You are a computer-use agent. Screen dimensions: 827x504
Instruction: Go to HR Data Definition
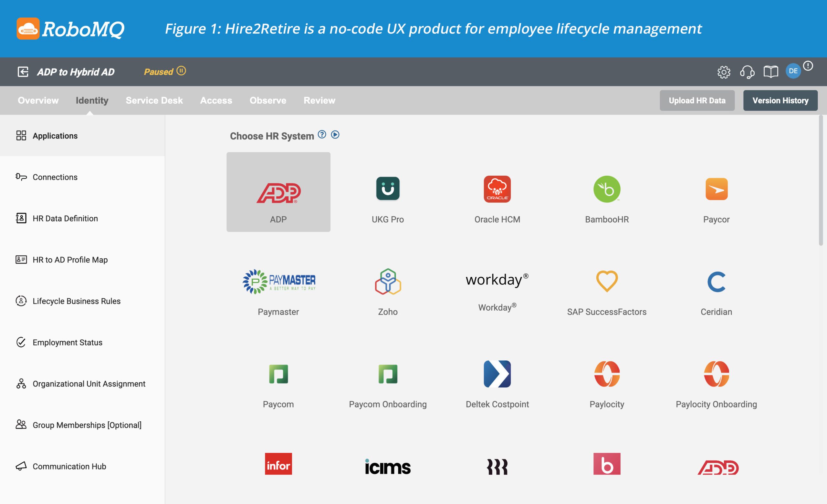[x=82, y=218]
